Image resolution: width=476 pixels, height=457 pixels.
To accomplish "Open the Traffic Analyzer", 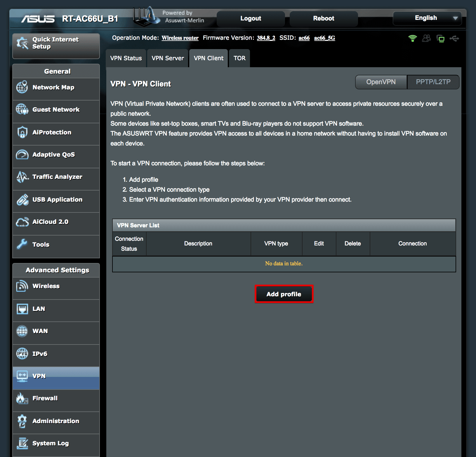I will [57, 177].
